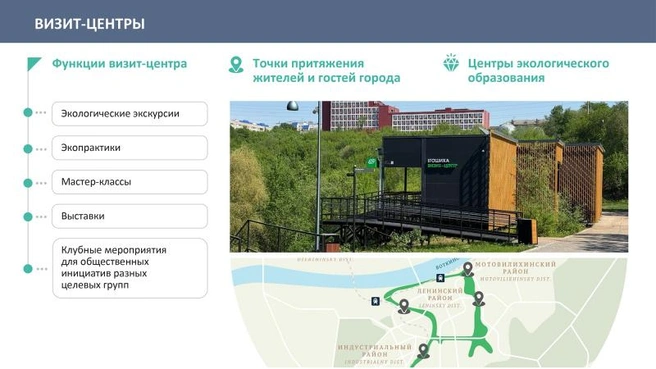Click timeline dot beside Мастер-классы
The image size is (656, 369).
point(28,183)
